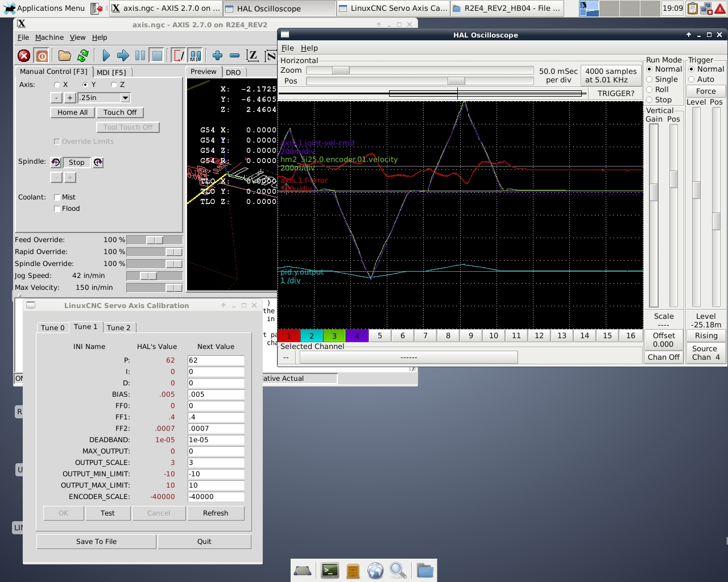Select the Z axis radio button
The height and width of the screenshot is (582, 728).
point(114,85)
